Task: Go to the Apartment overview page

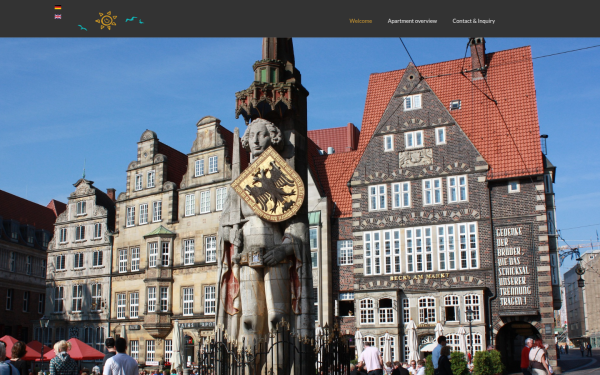Action: click(x=412, y=21)
